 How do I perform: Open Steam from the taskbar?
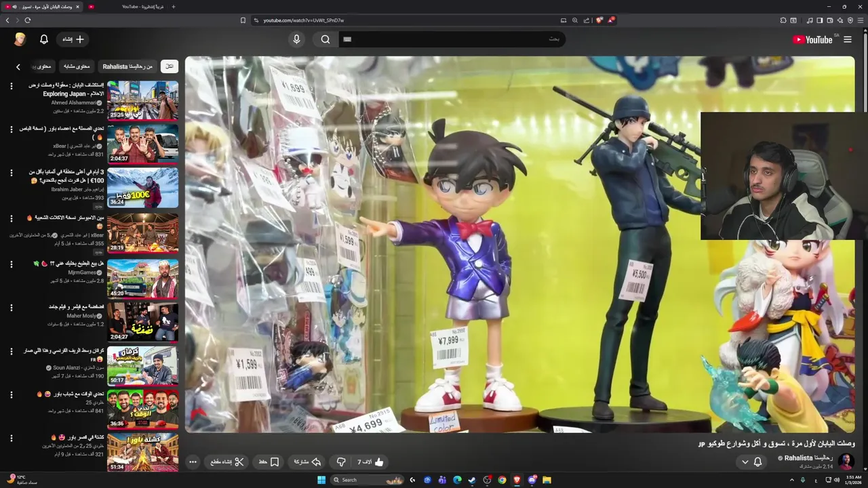coord(472,480)
